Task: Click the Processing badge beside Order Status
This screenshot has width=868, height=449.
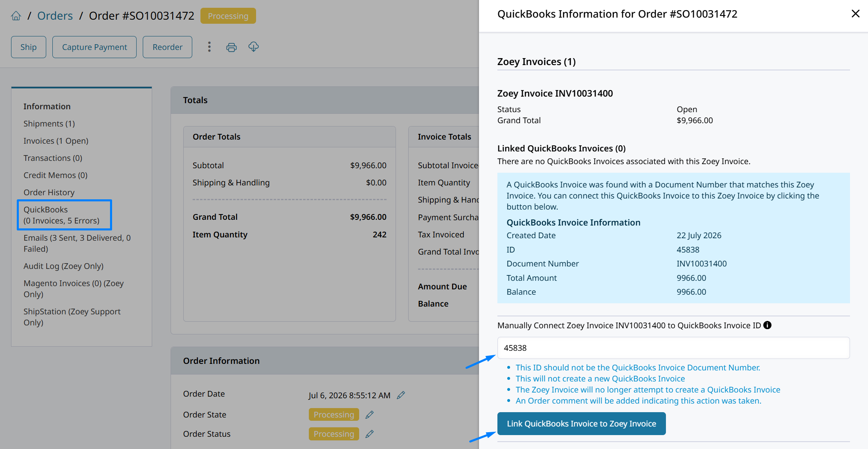Action: [334, 434]
